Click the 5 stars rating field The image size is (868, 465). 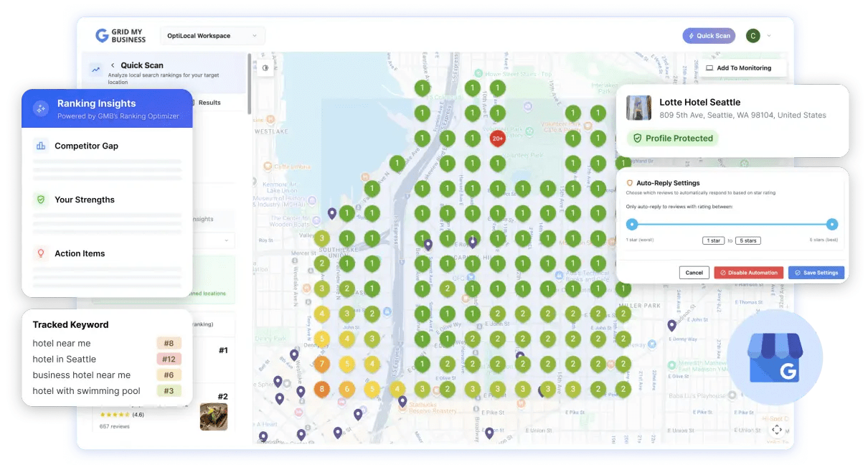(x=747, y=241)
